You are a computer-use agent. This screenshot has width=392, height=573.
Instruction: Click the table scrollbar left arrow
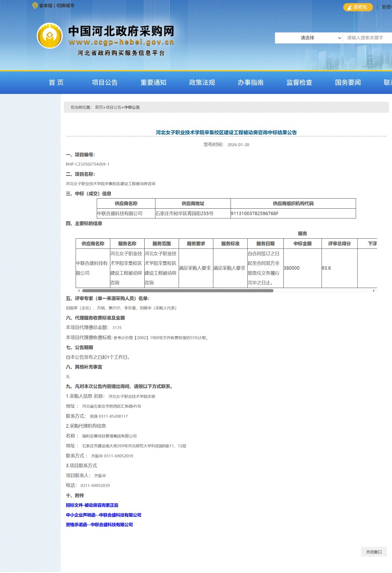coord(79,291)
